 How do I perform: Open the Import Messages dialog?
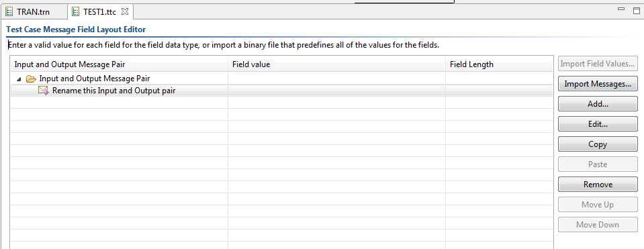(x=598, y=84)
